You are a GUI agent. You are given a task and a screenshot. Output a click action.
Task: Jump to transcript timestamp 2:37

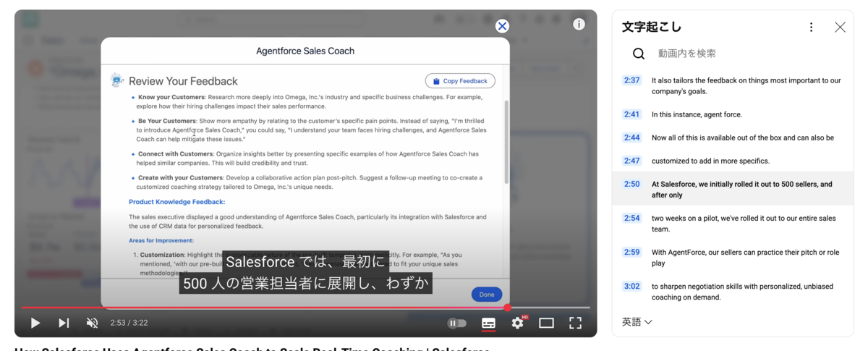631,80
